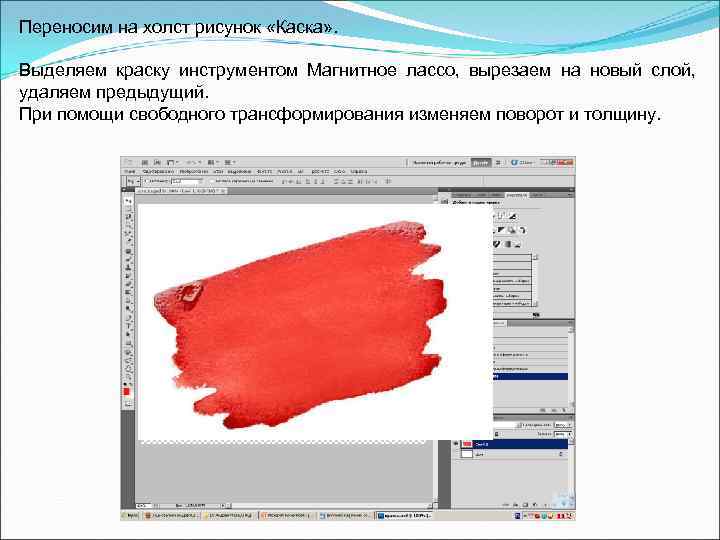Select the main workspace button
The image size is (720, 540).
pyautogui.click(x=439, y=163)
